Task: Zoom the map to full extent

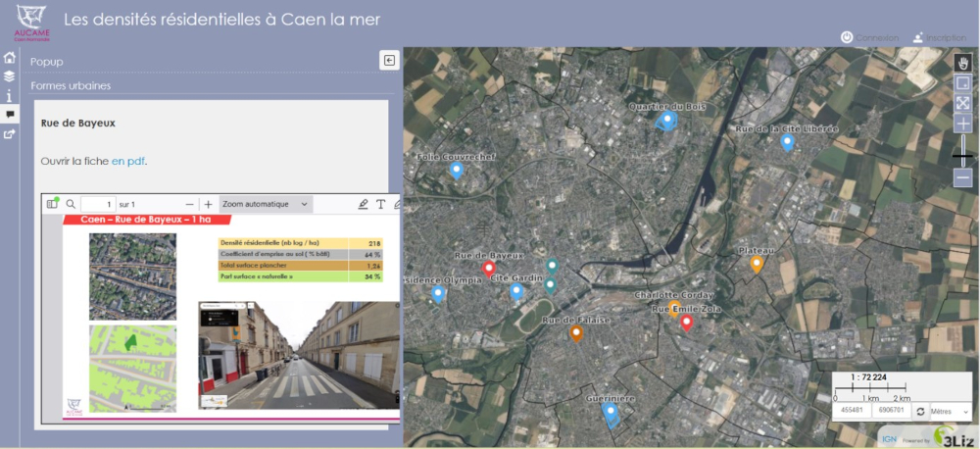Action: [x=962, y=104]
